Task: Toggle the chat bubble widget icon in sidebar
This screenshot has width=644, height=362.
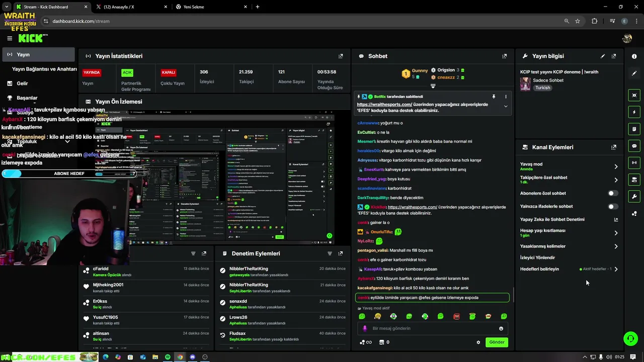Action: tap(634, 146)
